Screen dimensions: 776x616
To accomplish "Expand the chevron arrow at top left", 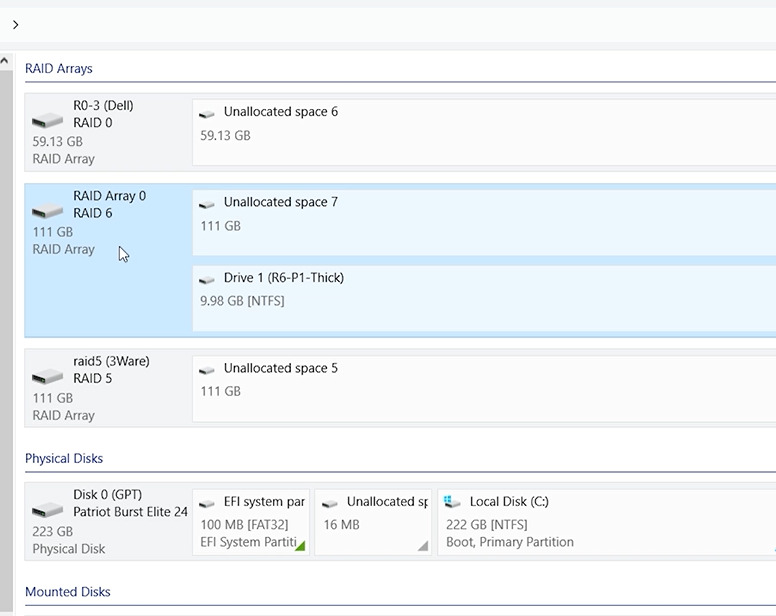I will click(x=15, y=25).
